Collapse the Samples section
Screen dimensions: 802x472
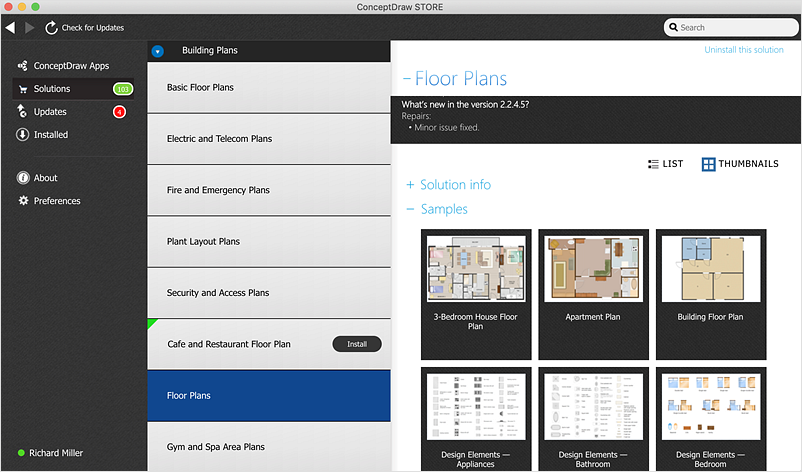point(410,209)
